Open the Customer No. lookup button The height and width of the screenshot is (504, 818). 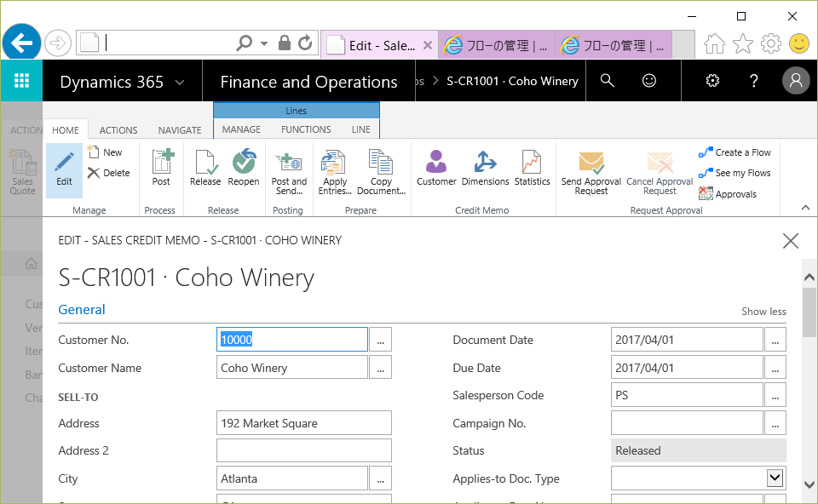pyautogui.click(x=380, y=340)
